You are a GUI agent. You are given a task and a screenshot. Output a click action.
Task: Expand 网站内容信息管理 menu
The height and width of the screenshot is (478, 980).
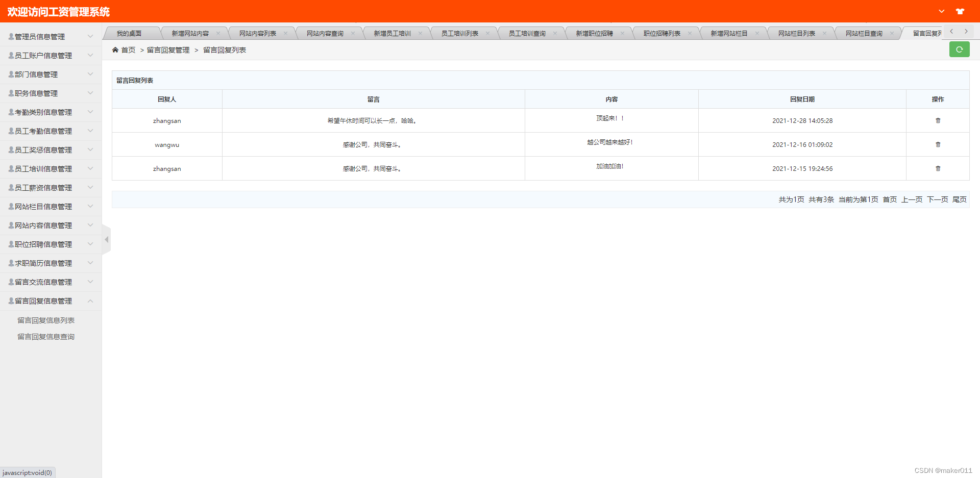(51, 225)
